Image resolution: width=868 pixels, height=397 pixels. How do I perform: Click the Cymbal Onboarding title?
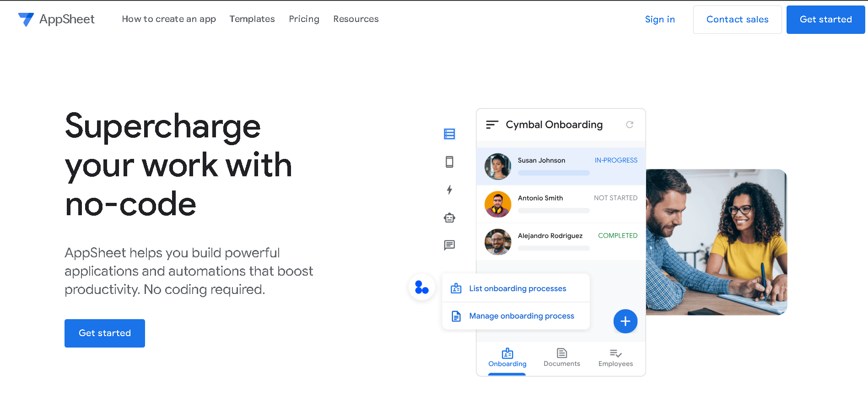coord(554,125)
